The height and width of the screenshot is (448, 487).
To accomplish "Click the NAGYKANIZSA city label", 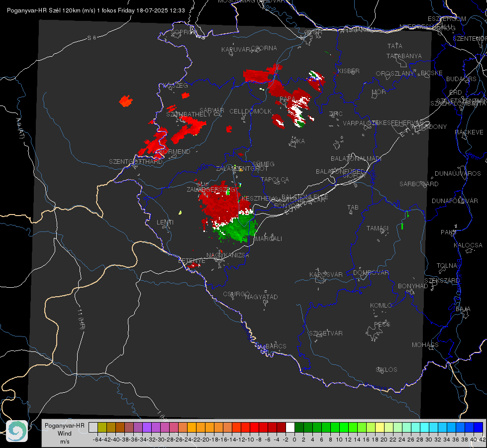I will 228,255.
